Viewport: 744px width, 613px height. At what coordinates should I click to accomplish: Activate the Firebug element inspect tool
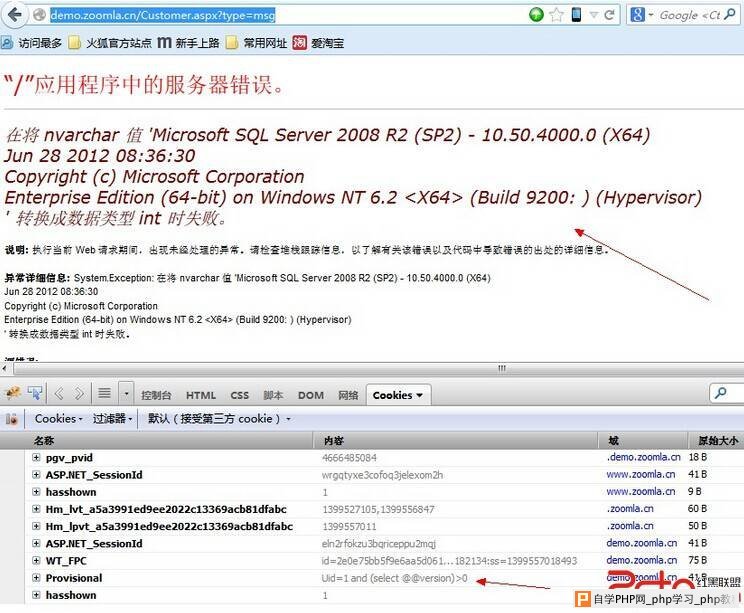tap(35, 393)
